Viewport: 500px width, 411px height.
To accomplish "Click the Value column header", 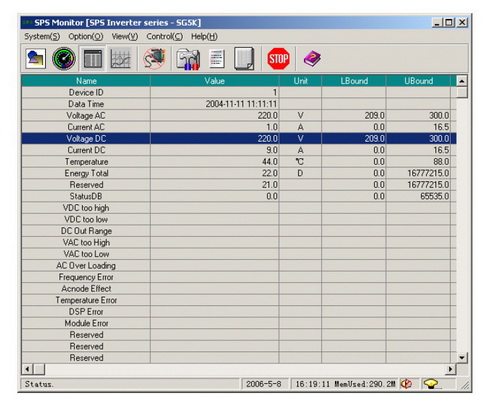I will click(x=214, y=81).
